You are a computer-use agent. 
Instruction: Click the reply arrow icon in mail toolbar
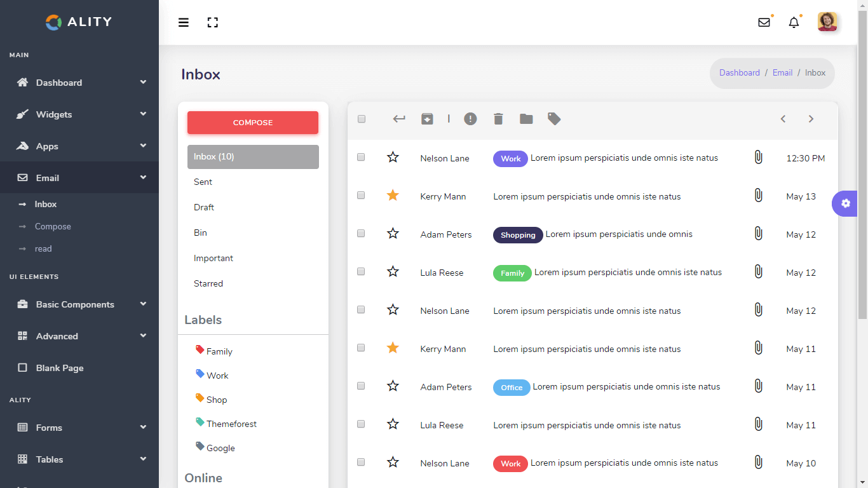pyautogui.click(x=399, y=119)
